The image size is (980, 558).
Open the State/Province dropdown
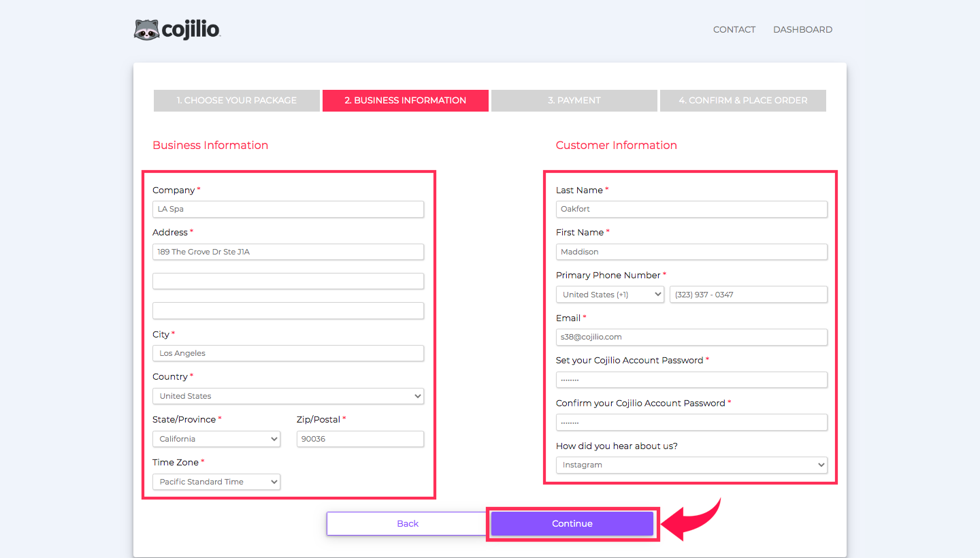pos(216,439)
